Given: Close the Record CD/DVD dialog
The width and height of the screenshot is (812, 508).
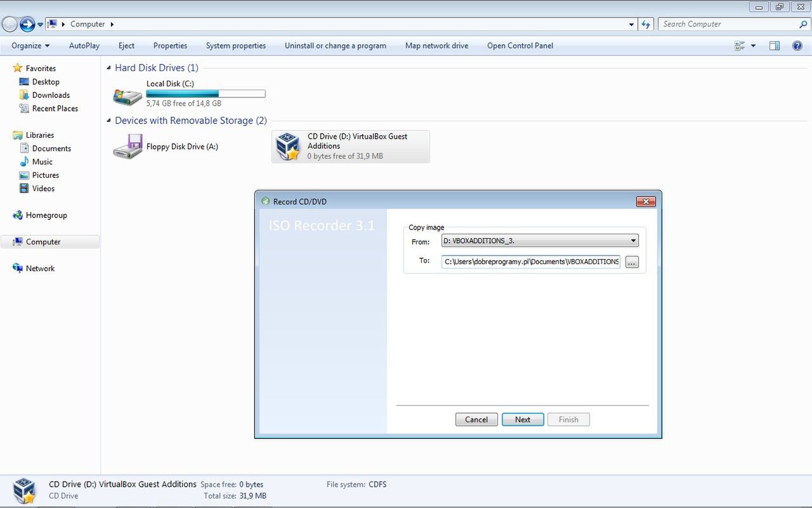Looking at the screenshot, I should pyautogui.click(x=646, y=202).
